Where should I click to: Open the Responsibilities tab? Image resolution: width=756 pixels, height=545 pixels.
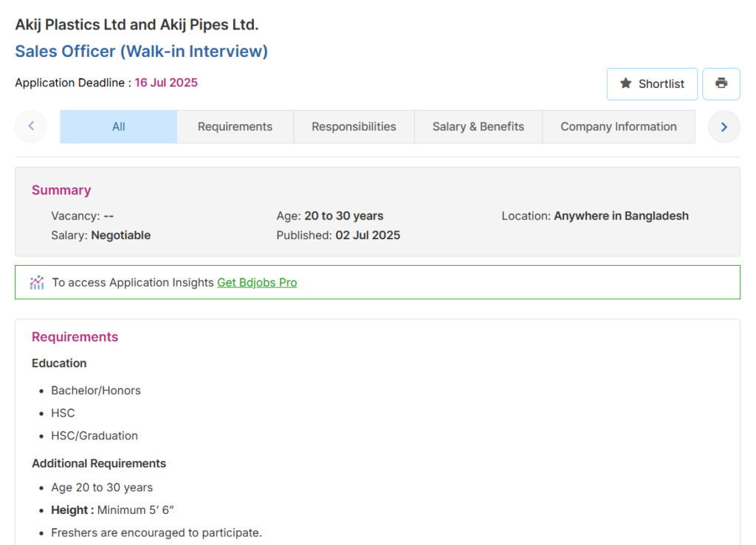[354, 126]
